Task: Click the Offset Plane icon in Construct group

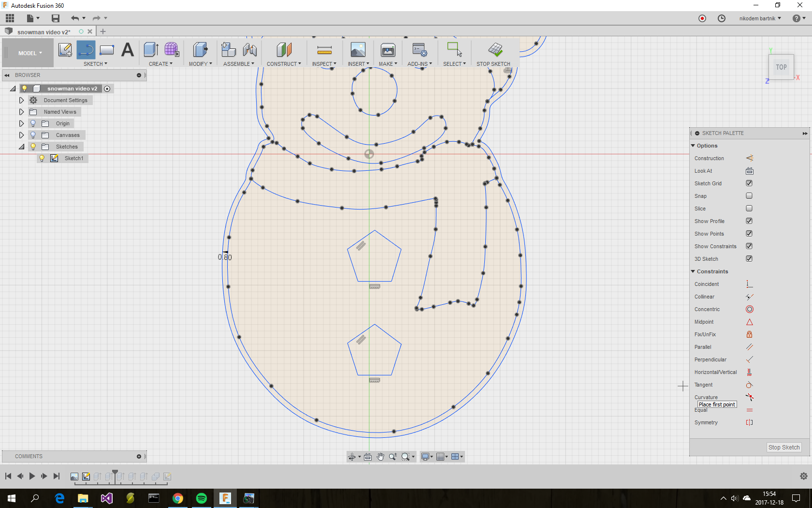Action: pos(284,49)
